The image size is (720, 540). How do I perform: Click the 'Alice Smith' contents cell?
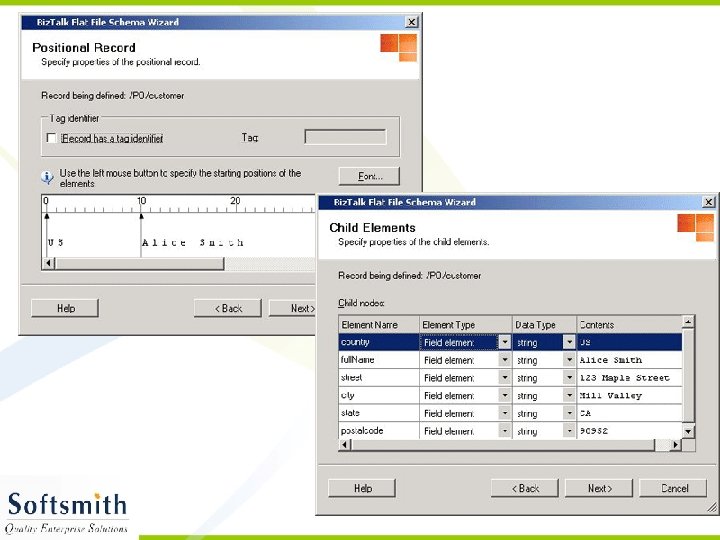click(x=630, y=360)
